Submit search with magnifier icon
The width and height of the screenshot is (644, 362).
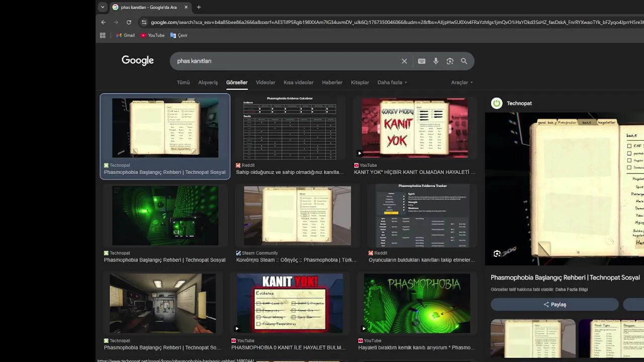coord(464,61)
